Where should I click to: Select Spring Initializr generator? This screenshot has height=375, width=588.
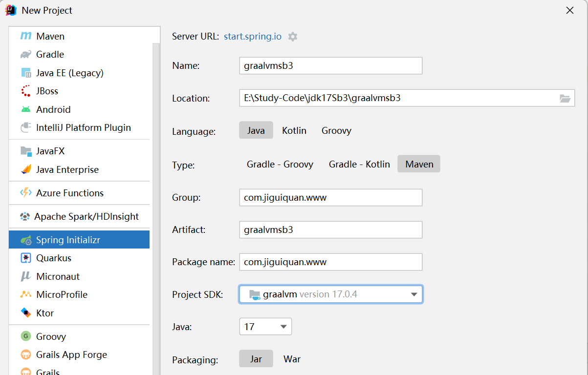[x=79, y=240]
